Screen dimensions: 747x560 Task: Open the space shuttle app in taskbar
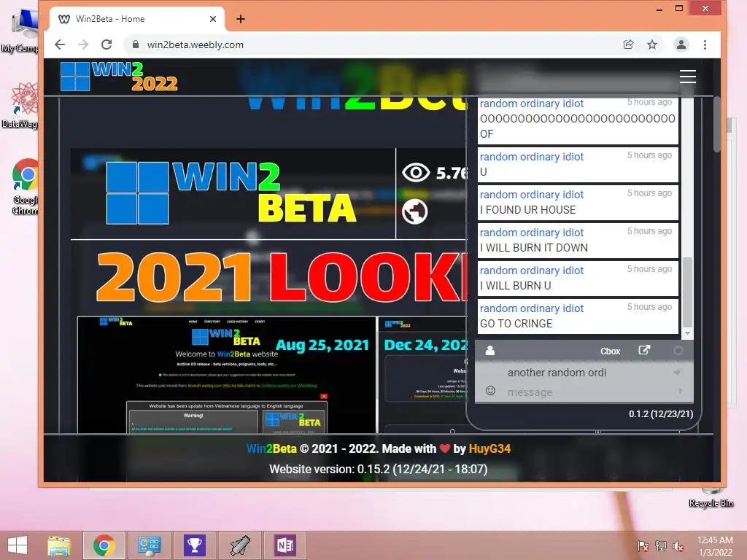tap(239, 545)
